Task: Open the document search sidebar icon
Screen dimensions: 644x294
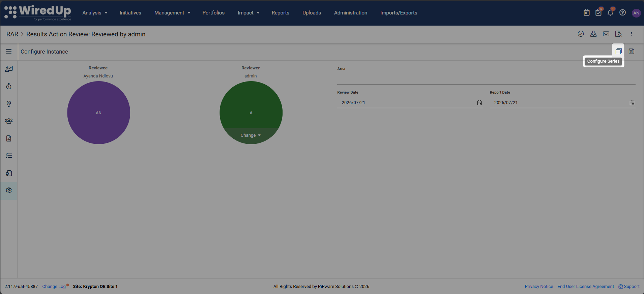Action: point(9,173)
